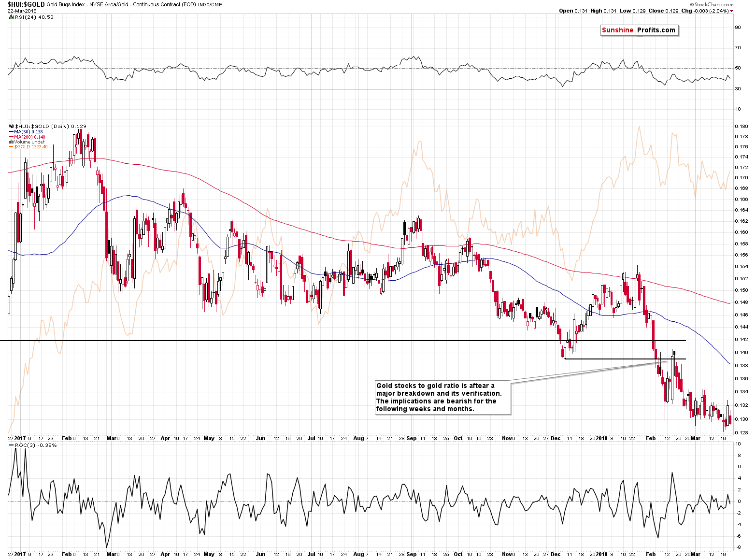Click the red line marker for MA(200)
The width and height of the screenshot is (756, 559).
coord(11,137)
